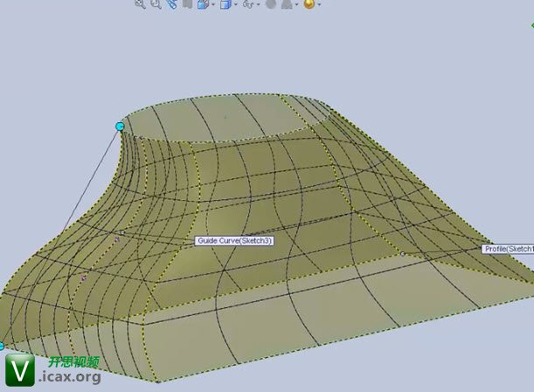Click the cyan connector handle at the bottom-left corner
The width and height of the screenshot is (534, 392).
click(x=2, y=347)
